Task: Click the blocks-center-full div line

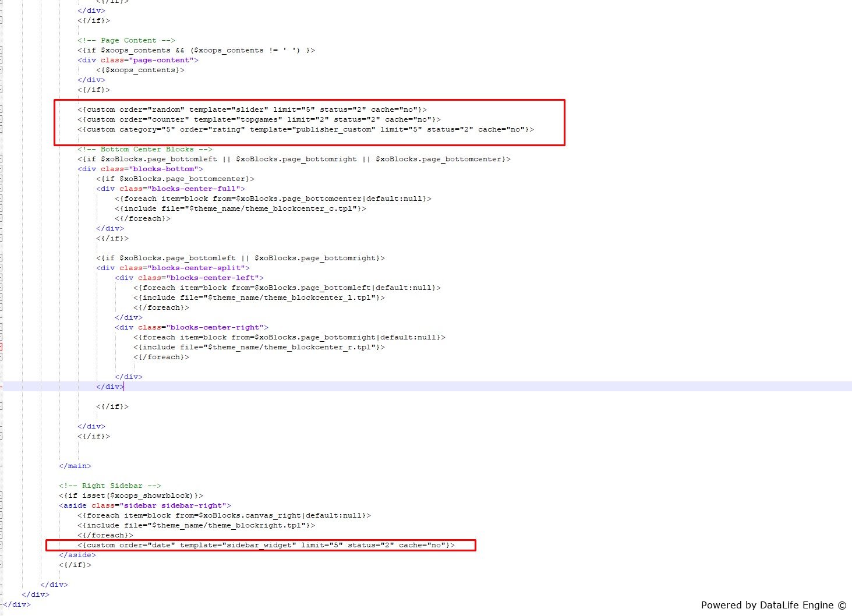Action: [x=170, y=189]
